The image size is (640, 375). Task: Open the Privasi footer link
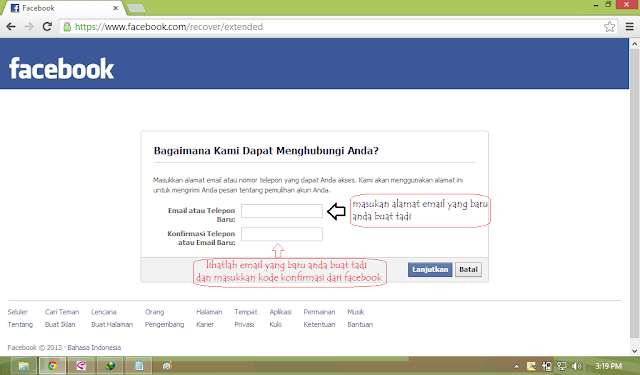click(244, 324)
